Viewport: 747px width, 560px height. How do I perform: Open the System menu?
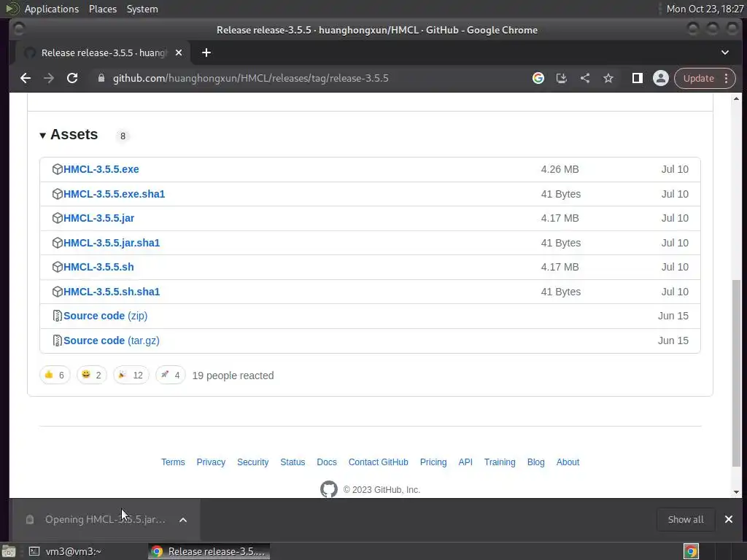click(x=142, y=9)
